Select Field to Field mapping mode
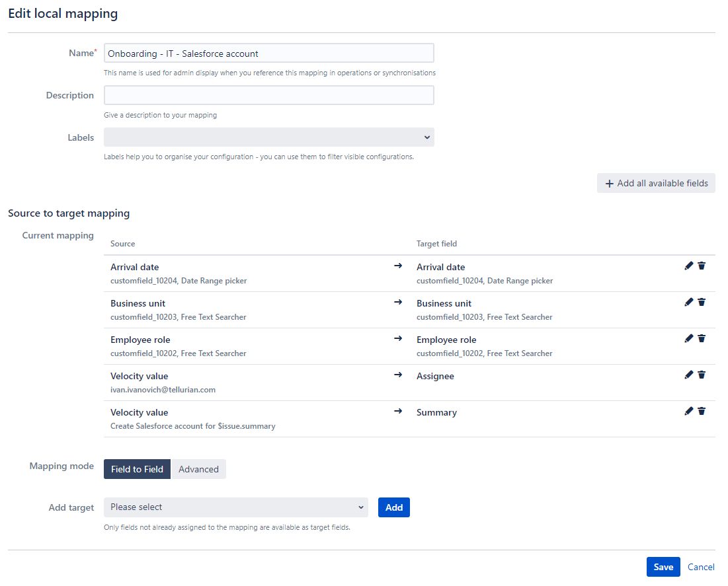 click(x=137, y=468)
